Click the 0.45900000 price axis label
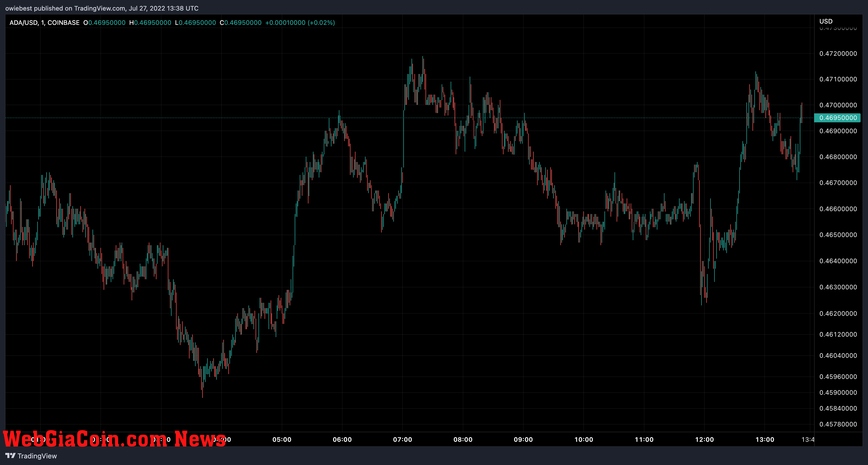868x465 pixels. pyautogui.click(x=838, y=393)
